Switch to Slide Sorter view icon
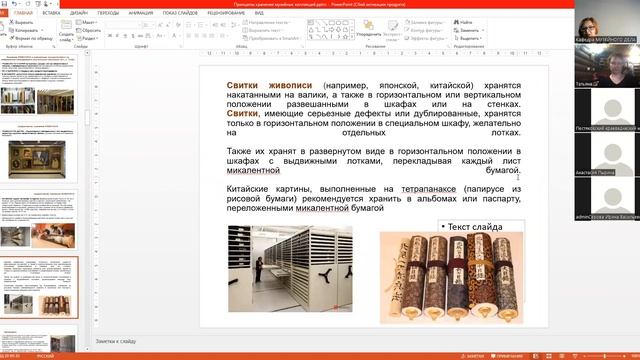The width and height of the screenshot is (640, 360). tap(549, 356)
